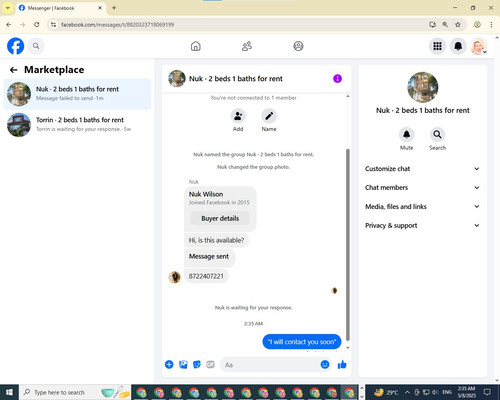Click the Nuk Wilson profile name
Screen dimensions: 500x400
[206, 194]
